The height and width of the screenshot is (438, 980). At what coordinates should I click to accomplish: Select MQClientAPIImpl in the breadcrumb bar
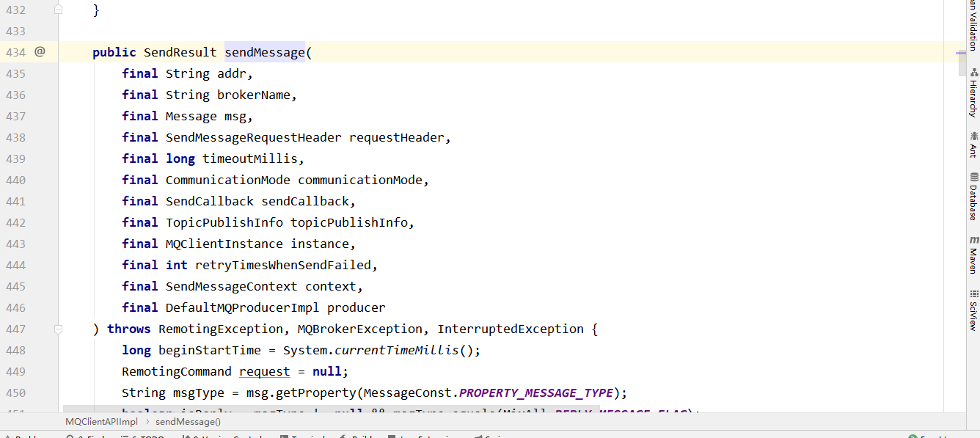(101, 421)
